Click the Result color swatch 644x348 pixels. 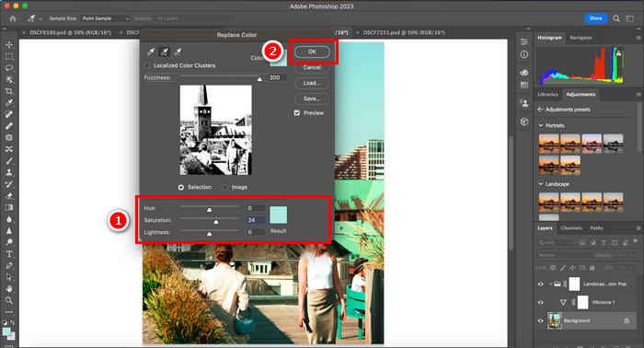pyautogui.click(x=279, y=215)
